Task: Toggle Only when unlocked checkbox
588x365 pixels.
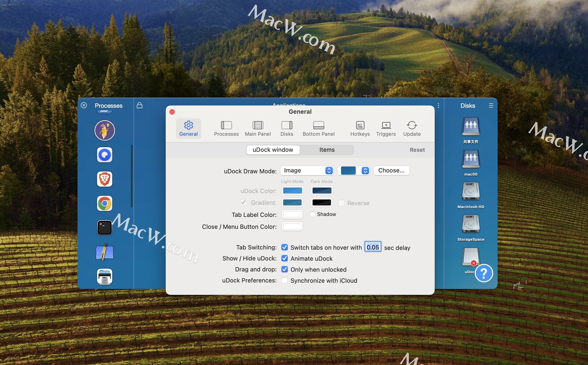Action: (x=285, y=269)
